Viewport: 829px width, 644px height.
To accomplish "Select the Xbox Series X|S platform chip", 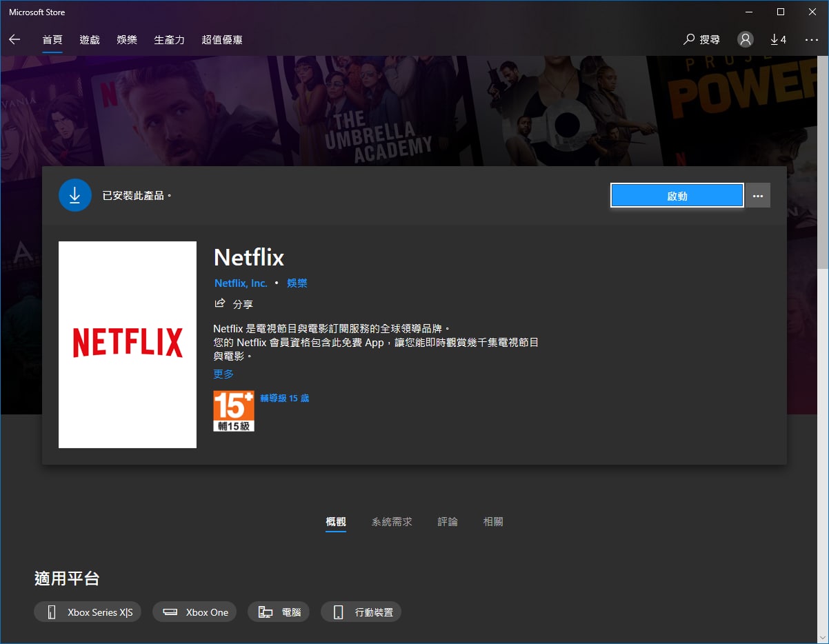I will pos(88,612).
